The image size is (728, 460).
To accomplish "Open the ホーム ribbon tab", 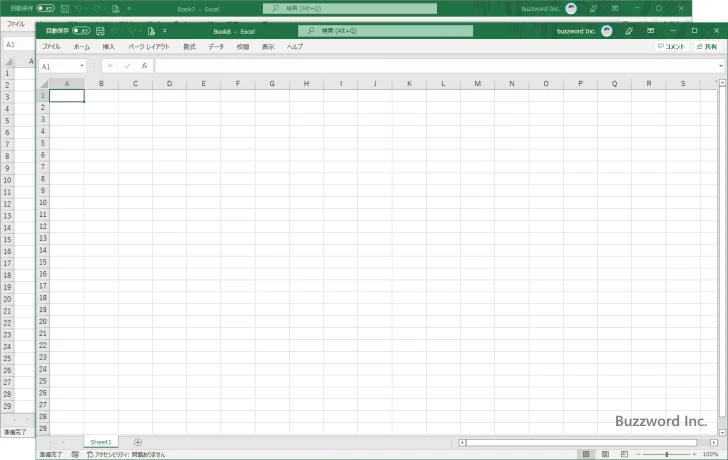I will click(x=82, y=46).
